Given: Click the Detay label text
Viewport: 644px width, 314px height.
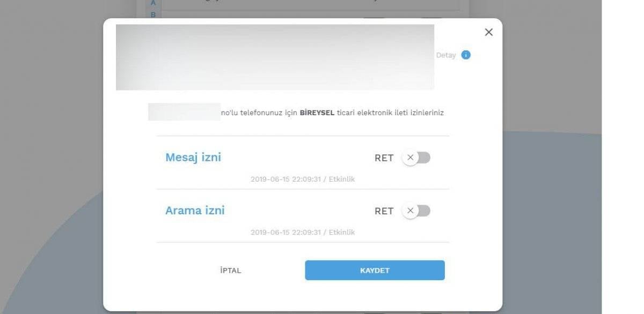Looking at the screenshot, I should pyautogui.click(x=445, y=55).
